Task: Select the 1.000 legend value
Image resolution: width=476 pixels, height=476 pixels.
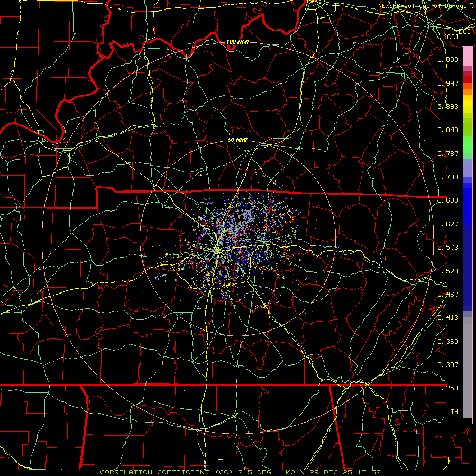Action: tap(448, 59)
